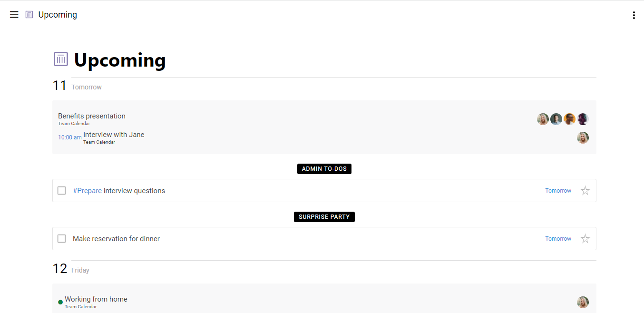The width and height of the screenshot is (644, 313).
Task: Click the #Prepare hashtag link
Action: (x=87, y=191)
